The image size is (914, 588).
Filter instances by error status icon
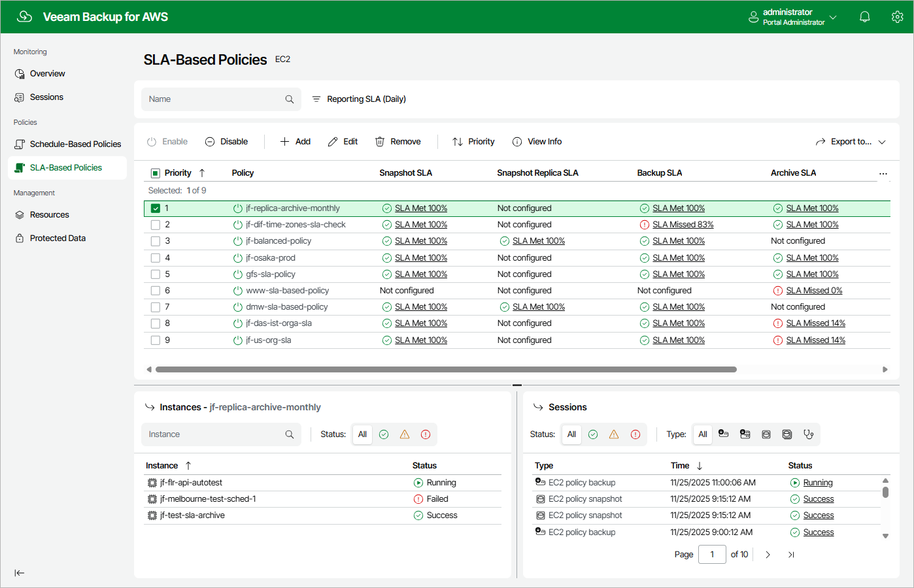point(426,434)
